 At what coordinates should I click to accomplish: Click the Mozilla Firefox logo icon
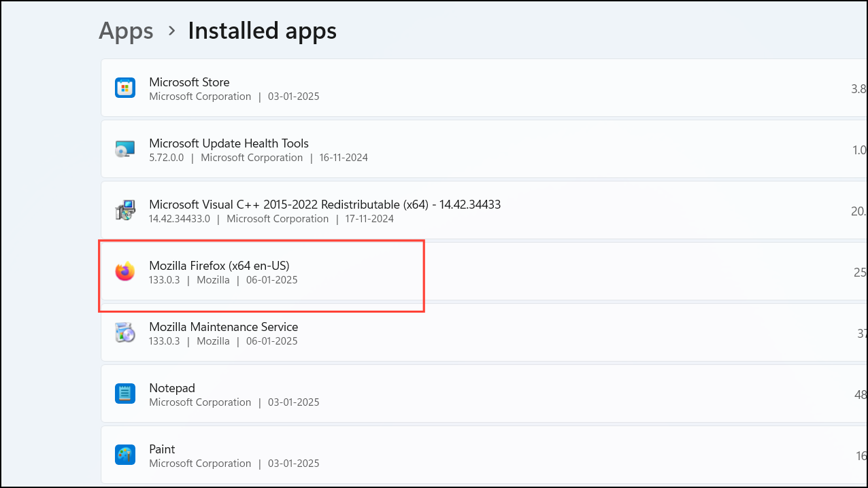click(125, 272)
